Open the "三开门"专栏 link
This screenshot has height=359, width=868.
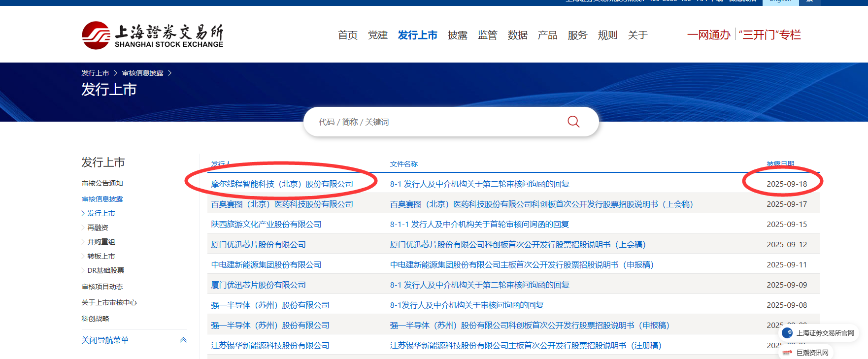(x=770, y=35)
